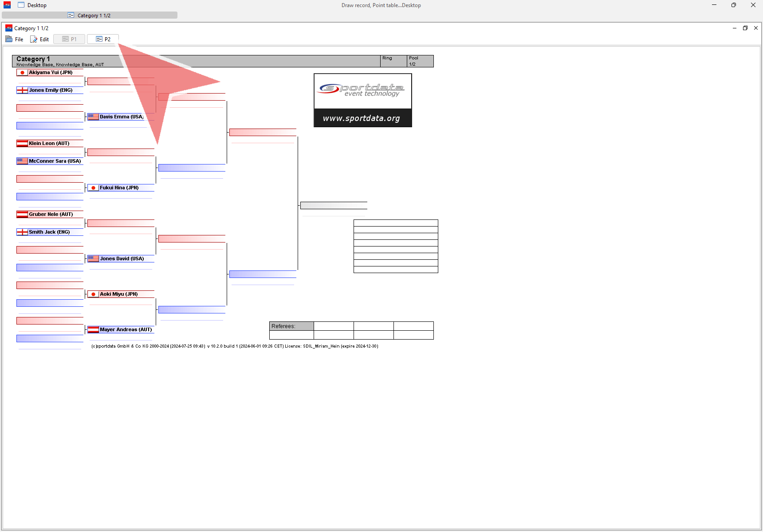Click the Austria flag beside Mayer Andreas

point(93,330)
